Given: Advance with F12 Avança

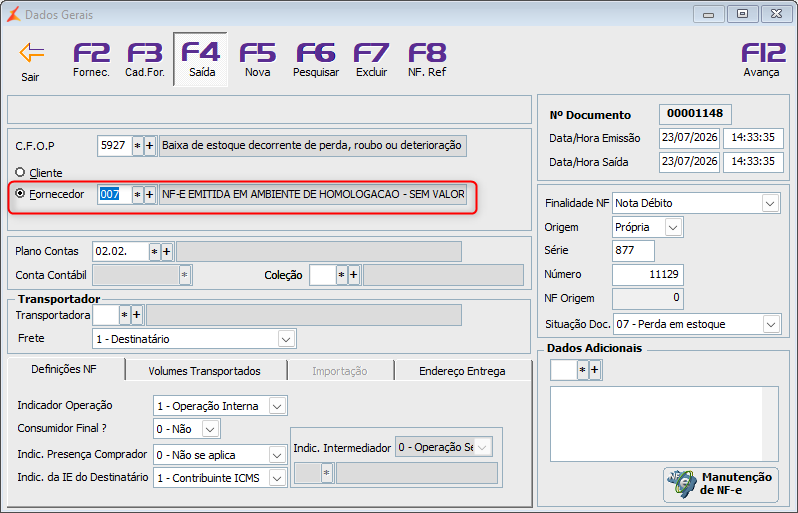Looking at the screenshot, I should pyautogui.click(x=761, y=60).
